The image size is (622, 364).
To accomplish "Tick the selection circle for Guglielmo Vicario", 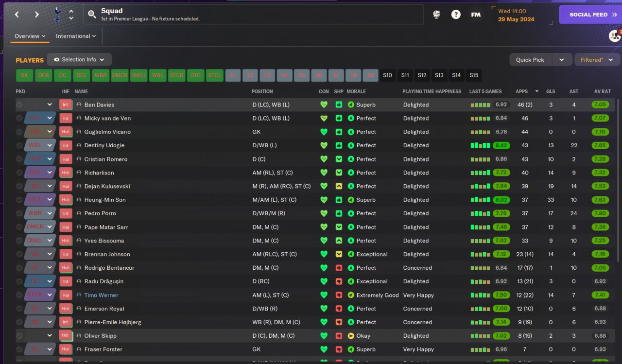I will pos(19,132).
